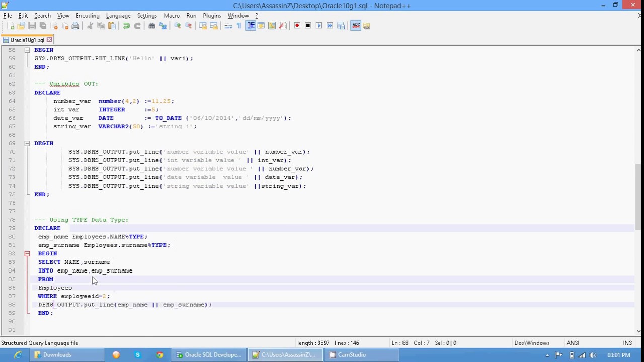Open Oracle SQL Developer from taskbar
Viewport: 644px width, 362px height.
[209, 355]
